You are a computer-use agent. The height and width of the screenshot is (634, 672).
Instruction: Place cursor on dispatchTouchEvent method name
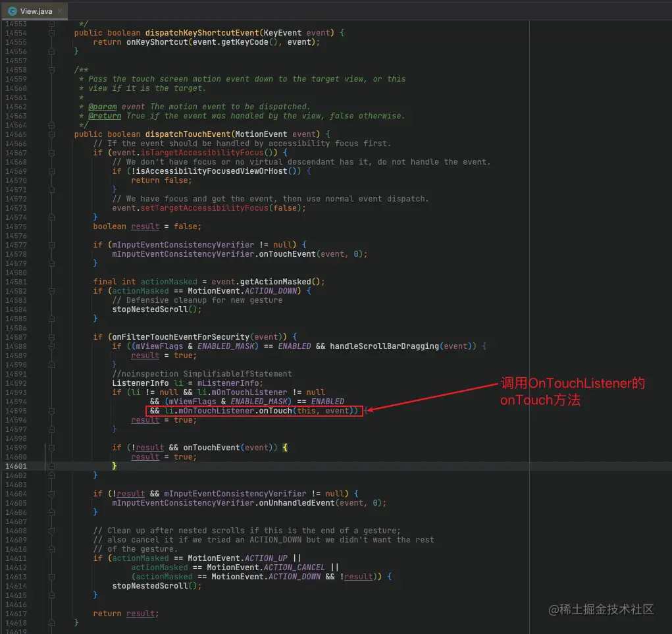(x=188, y=134)
